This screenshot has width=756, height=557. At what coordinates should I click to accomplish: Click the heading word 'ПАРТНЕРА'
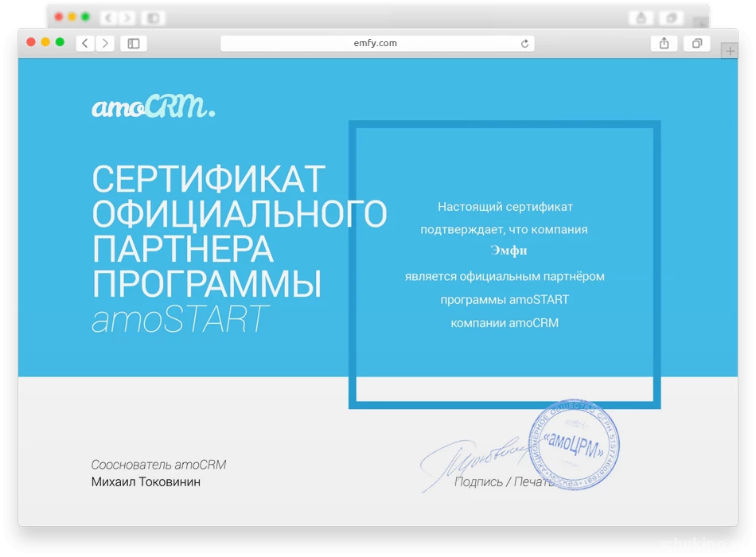coord(183,249)
